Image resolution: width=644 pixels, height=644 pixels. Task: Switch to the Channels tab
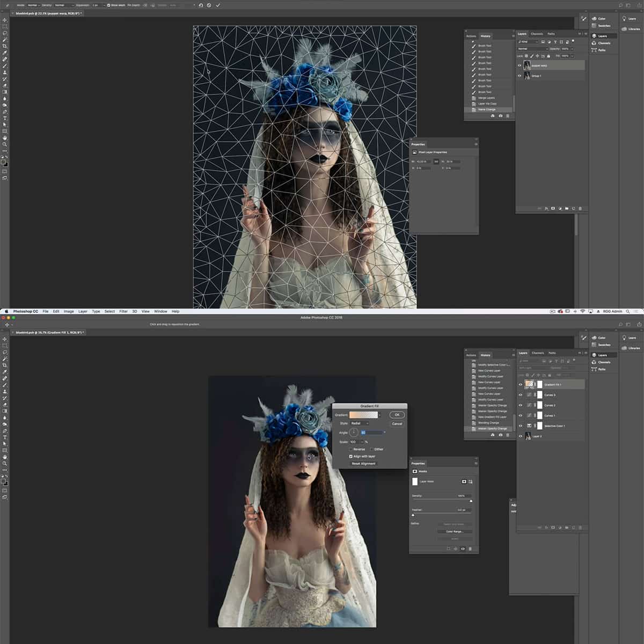pos(538,353)
